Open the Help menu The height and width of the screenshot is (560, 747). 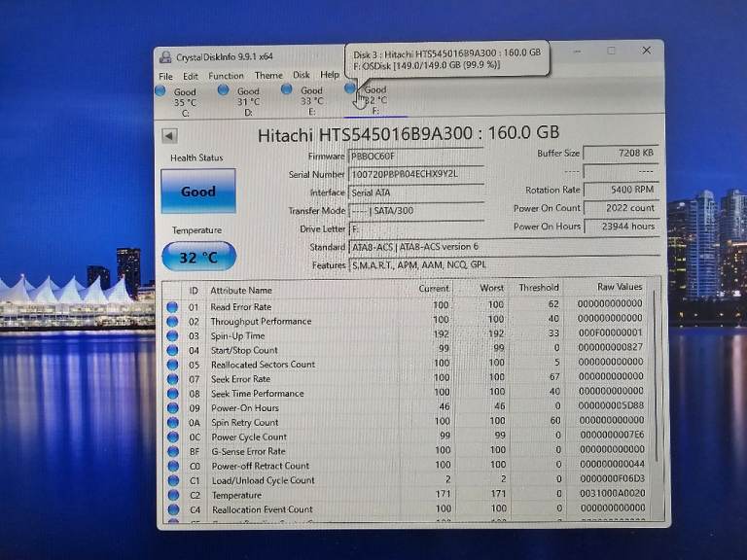pyautogui.click(x=329, y=75)
